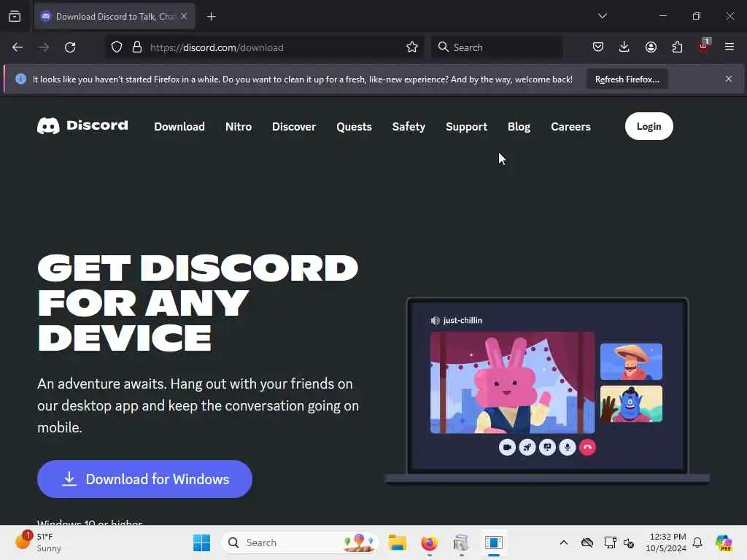Go to the Blog nav link

(519, 127)
